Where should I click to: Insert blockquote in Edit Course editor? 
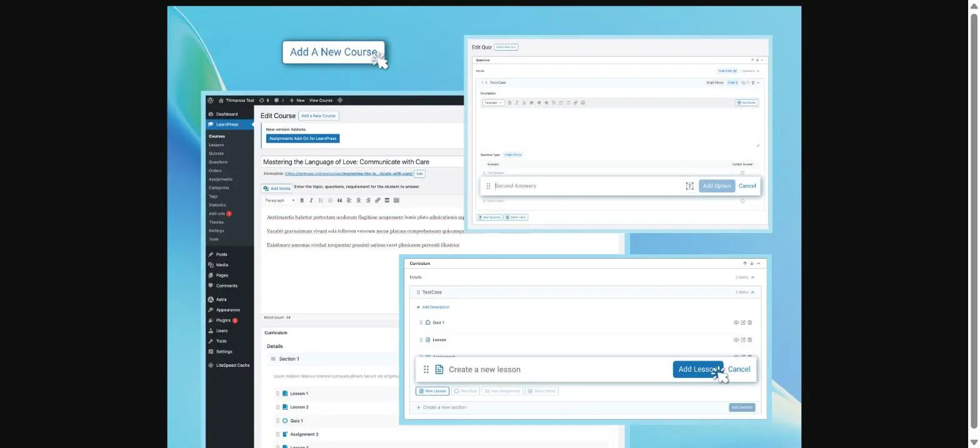click(340, 201)
